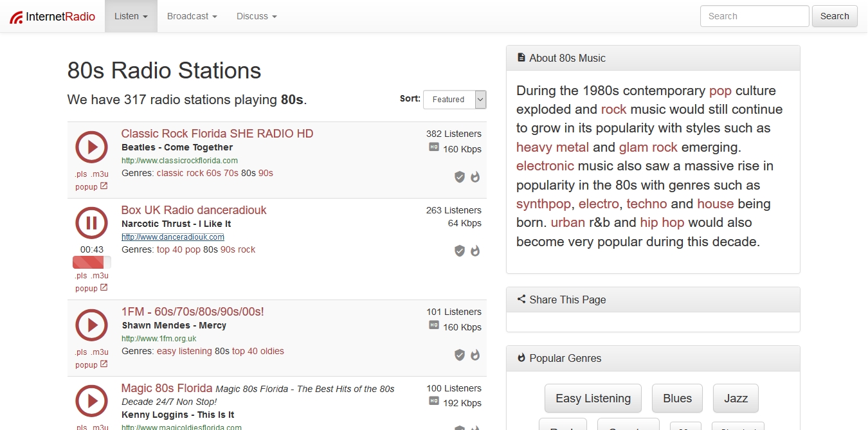
Task: Select easy listening genre on 1FM row
Action: pyautogui.click(x=185, y=351)
